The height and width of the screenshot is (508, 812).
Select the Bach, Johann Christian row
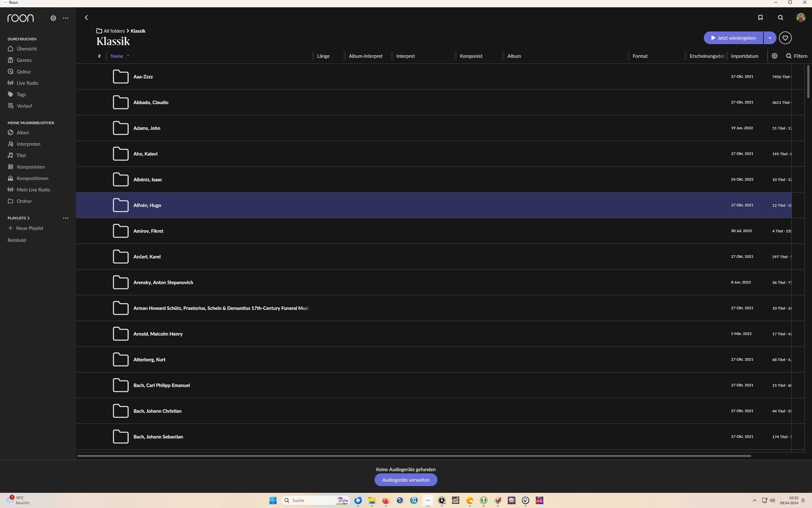433,411
